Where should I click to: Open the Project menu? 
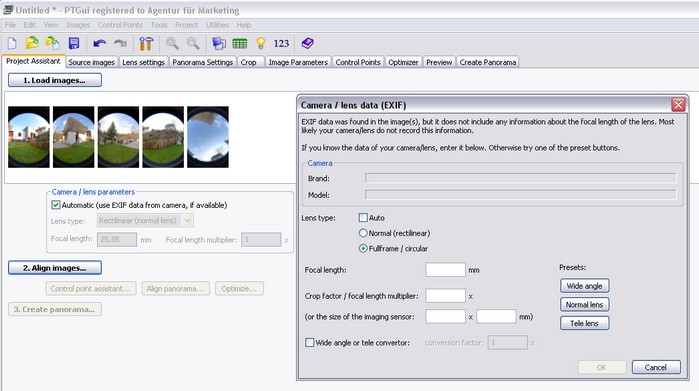[186, 25]
